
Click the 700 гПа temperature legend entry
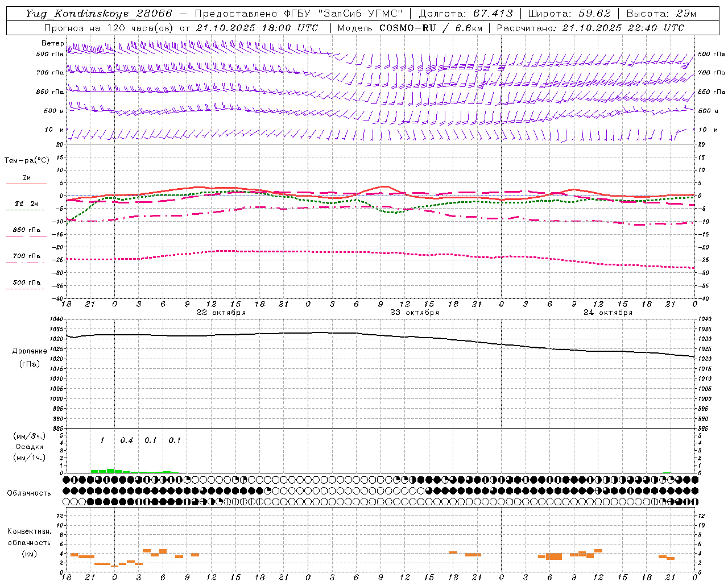(x=26, y=256)
